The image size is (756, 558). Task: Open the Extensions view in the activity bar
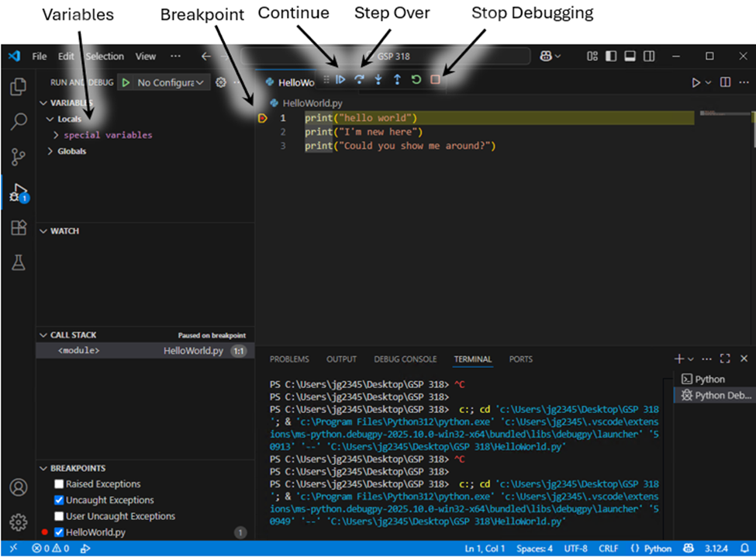(x=18, y=228)
